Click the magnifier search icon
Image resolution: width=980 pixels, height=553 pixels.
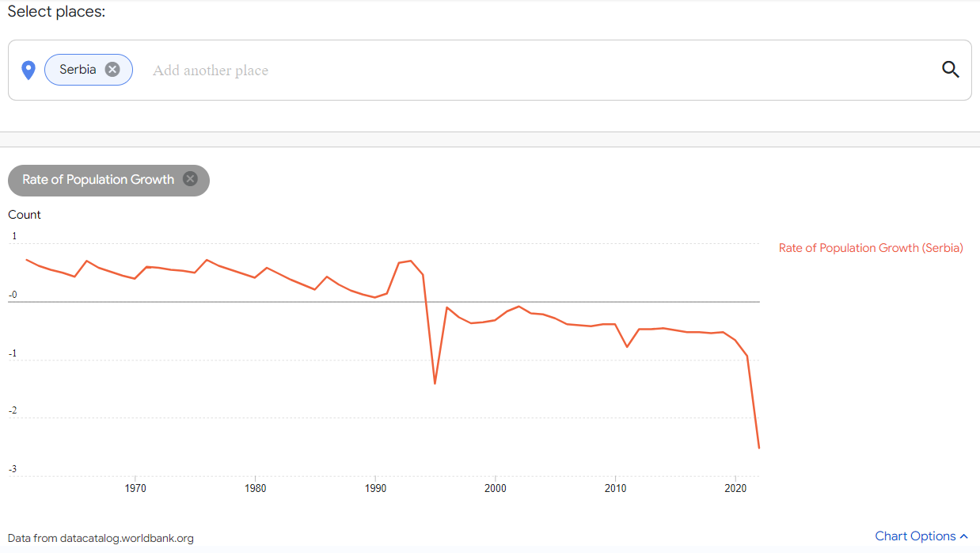950,70
